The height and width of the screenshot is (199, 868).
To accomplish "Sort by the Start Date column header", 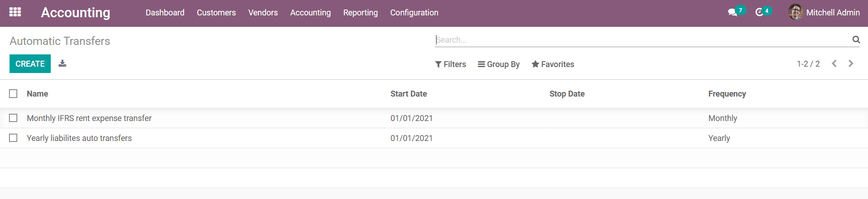I will (x=408, y=94).
